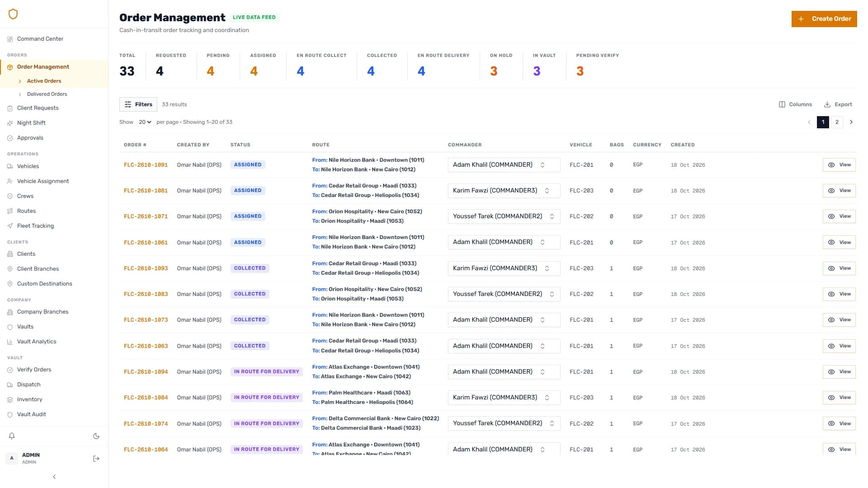Screen dimensions: 868x488
Task: Click the Routes icon
Action: click(x=10, y=211)
